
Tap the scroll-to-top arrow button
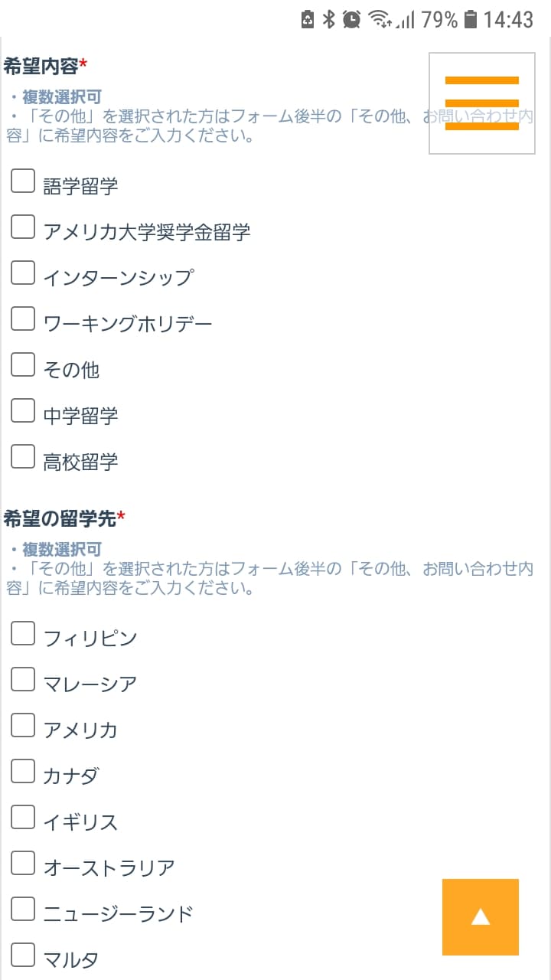click(480, 916)
